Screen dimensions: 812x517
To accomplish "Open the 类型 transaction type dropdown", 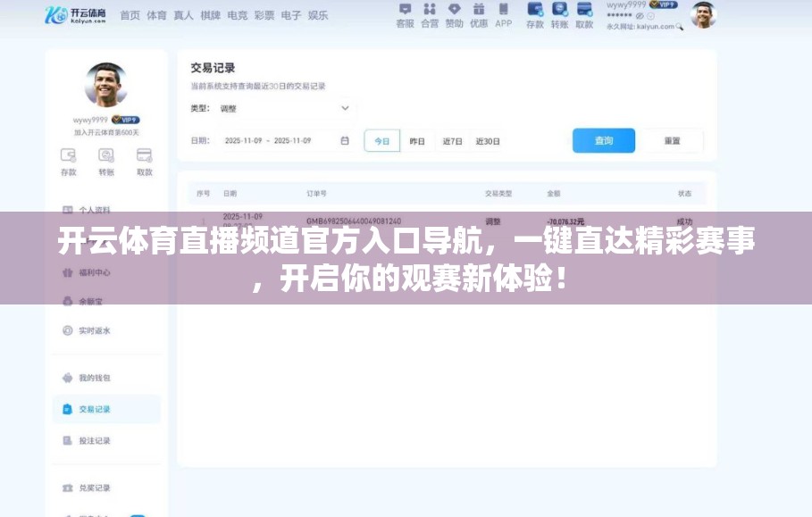I will [x=286, y=107].
